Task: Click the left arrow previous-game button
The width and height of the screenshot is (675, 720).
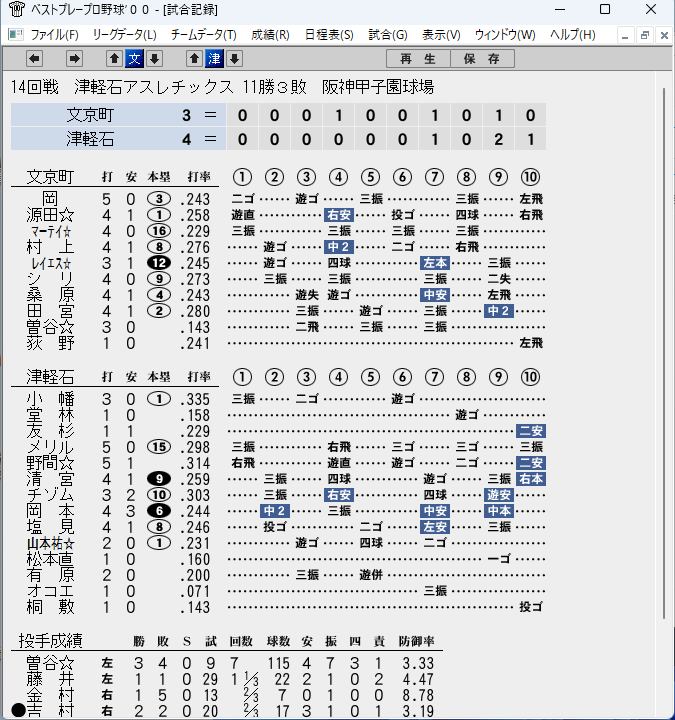Action: (x=34, y=59)
